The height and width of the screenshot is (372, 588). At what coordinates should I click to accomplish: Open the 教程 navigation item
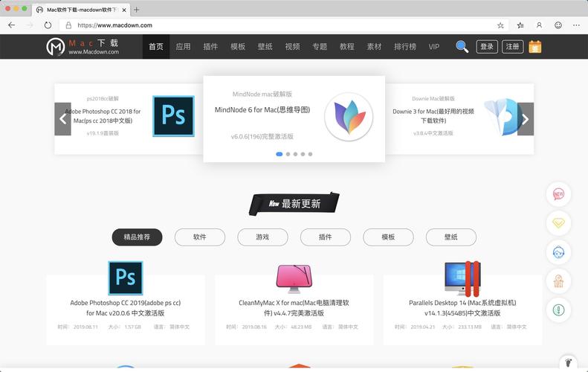click(x=347, y=47)
